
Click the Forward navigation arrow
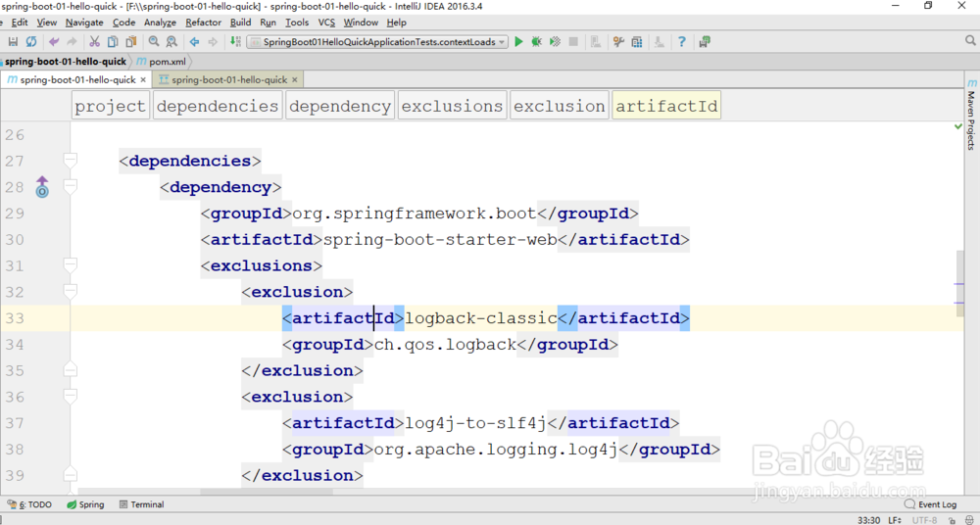213,42
